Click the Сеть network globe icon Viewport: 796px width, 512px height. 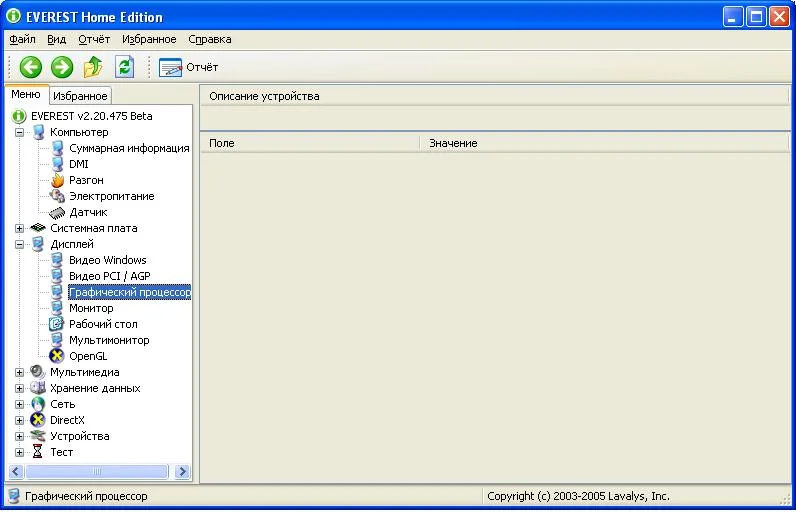(38, 404)
